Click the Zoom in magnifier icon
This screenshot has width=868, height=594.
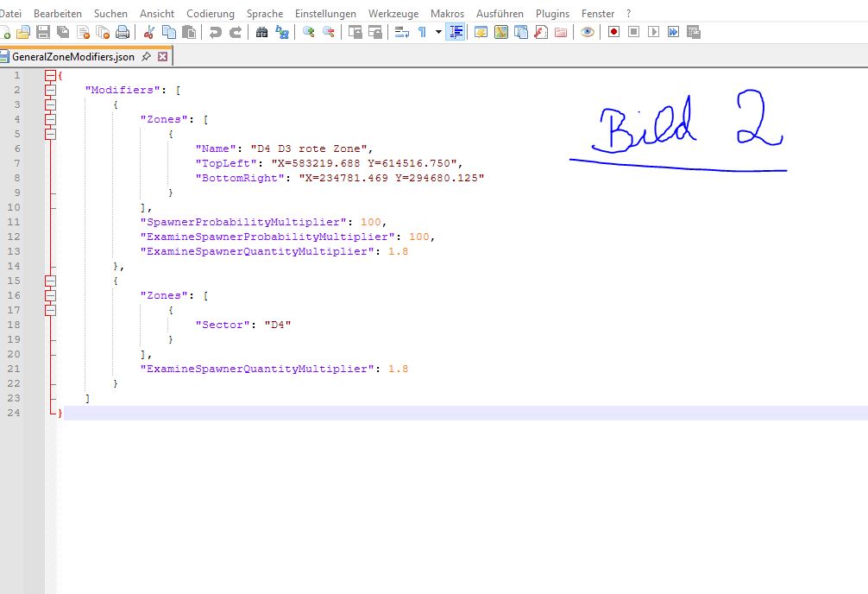[x=308, y=32]
